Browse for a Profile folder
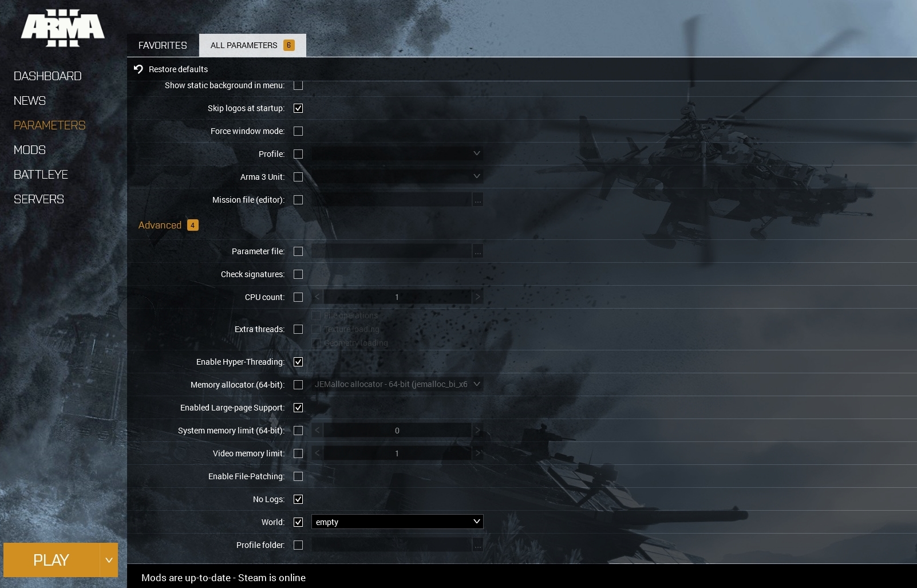 [478, 545]
